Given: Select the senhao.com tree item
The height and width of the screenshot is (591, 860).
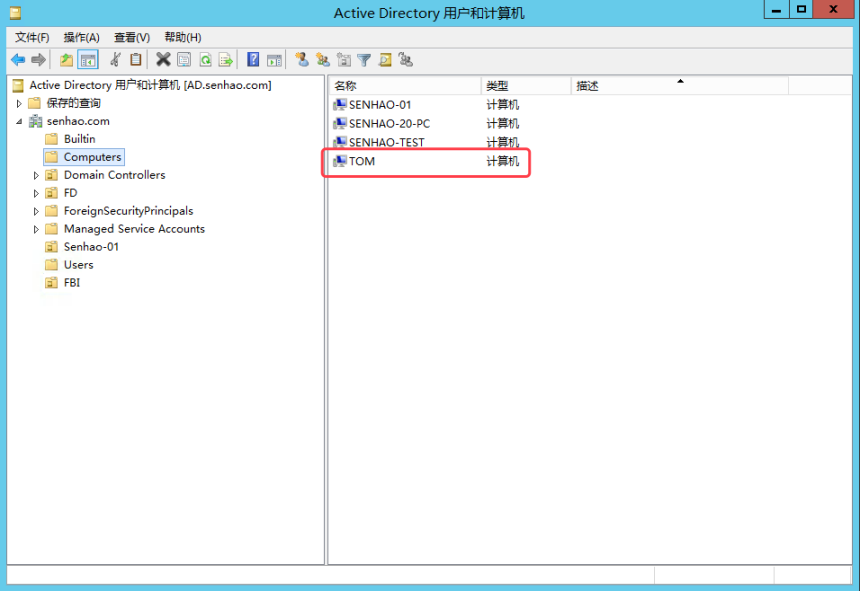Looking at the screenshot, I should coord(78,121).
